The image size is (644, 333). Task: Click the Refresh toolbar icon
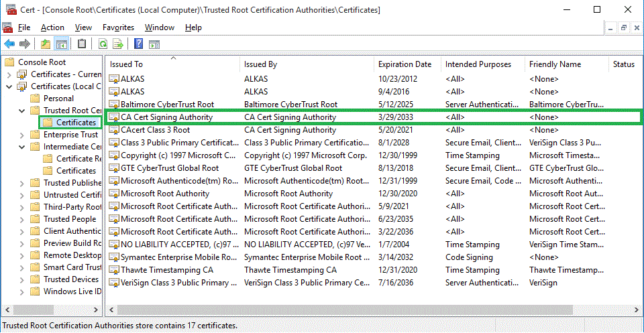103,44
